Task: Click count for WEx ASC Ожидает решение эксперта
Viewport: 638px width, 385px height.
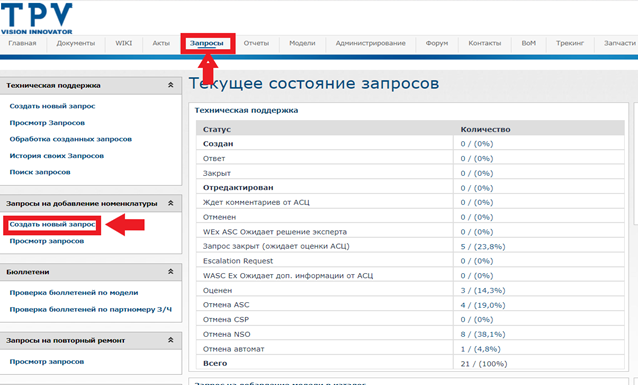Action: [x=477, y=232]
